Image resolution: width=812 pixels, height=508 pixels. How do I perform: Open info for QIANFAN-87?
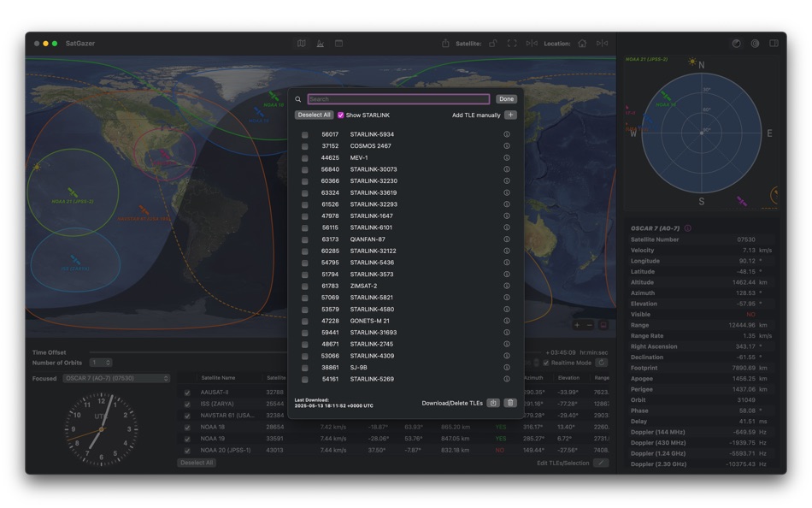pos(507,239)
